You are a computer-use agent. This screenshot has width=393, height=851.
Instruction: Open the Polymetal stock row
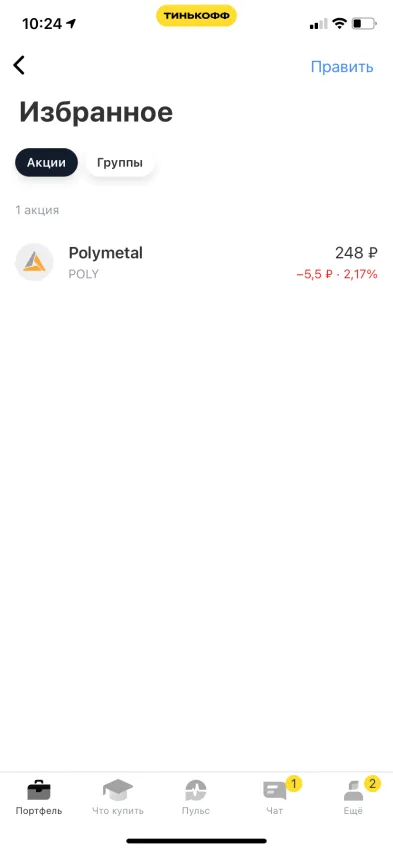point(196,262)
